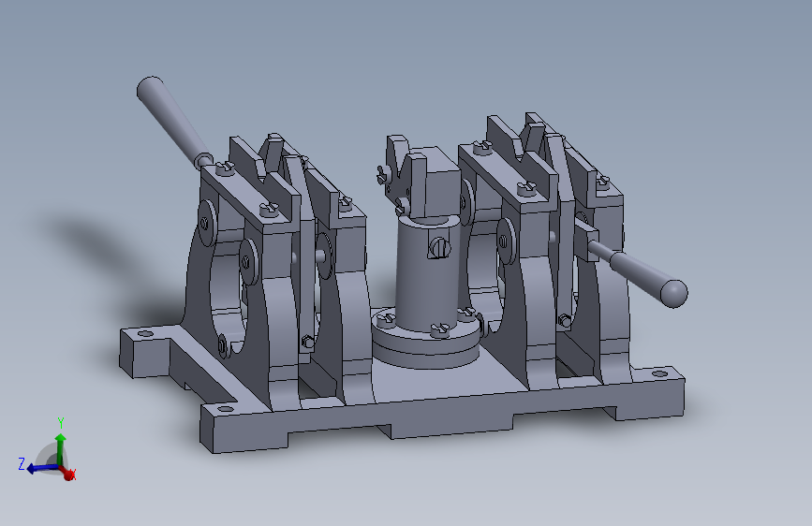The width and height of the screenshot is (812, 526).
Task: Select the left lever handle pointing upward
Action: (x=173, y=123)
